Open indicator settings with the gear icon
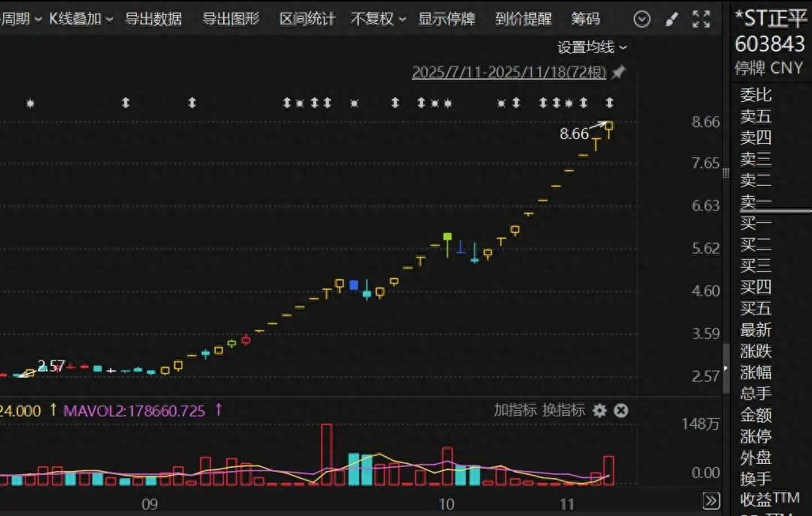 coord(600,411)
